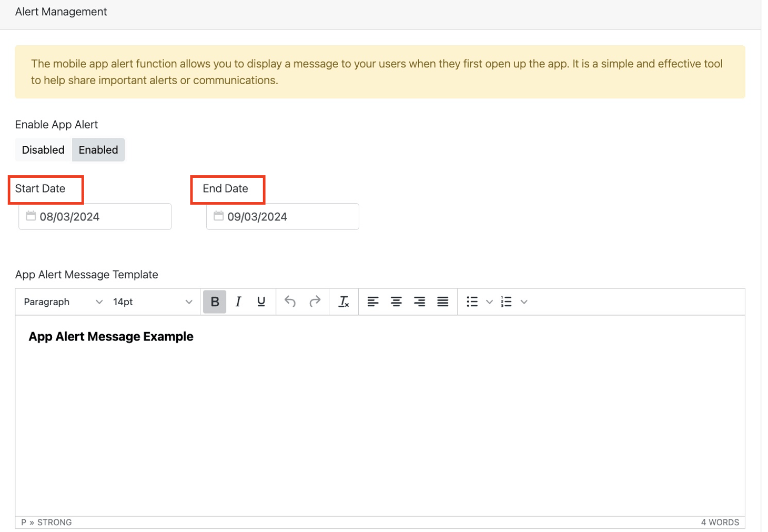Justify the text

tap(442, 302)
